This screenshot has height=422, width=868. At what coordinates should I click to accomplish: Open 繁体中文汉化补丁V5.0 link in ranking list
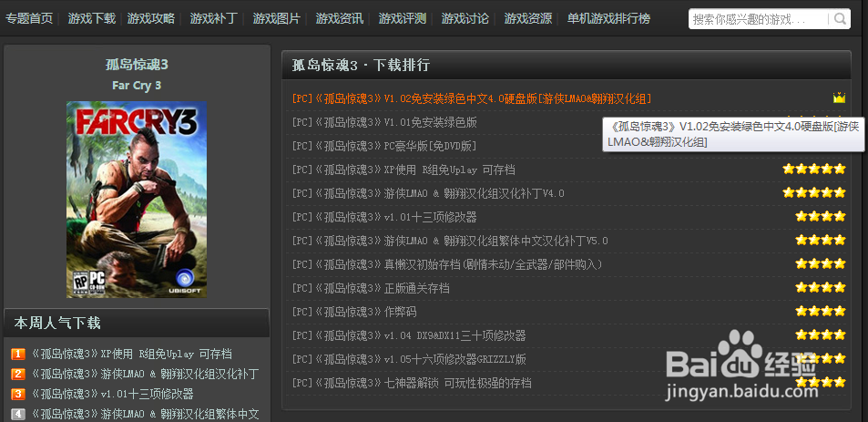click(450, 241)
